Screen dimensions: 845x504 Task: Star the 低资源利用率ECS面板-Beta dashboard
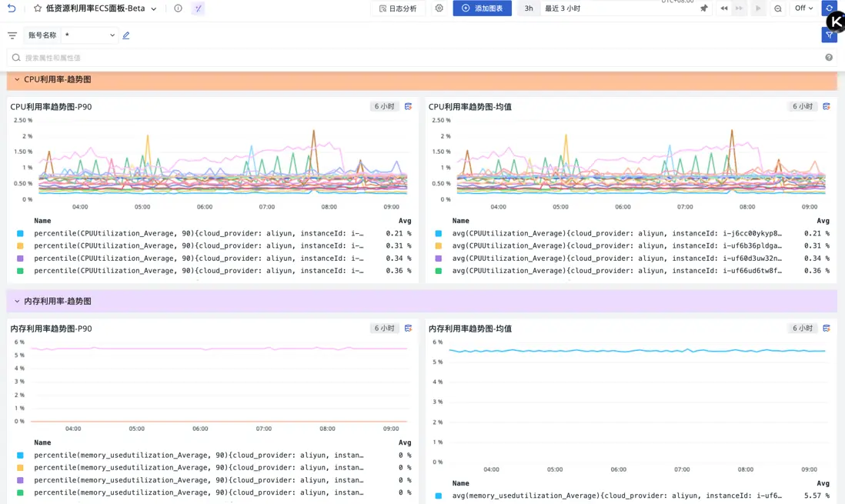[x=38, y=8]
